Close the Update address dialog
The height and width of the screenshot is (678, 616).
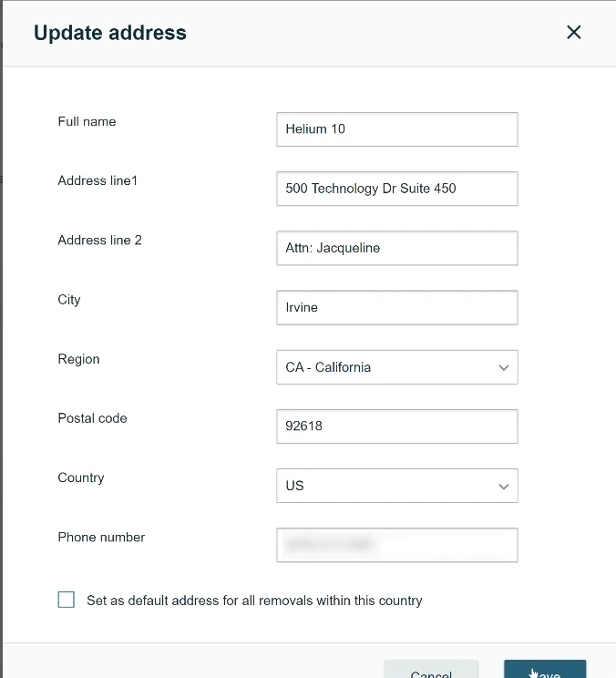pos(574,33)
